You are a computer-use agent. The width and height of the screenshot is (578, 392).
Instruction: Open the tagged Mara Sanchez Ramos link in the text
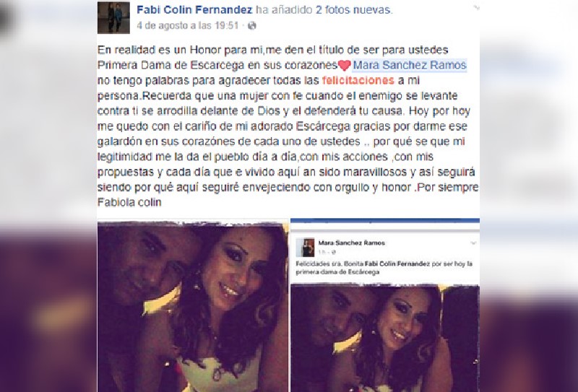click(x=410, y=65)
